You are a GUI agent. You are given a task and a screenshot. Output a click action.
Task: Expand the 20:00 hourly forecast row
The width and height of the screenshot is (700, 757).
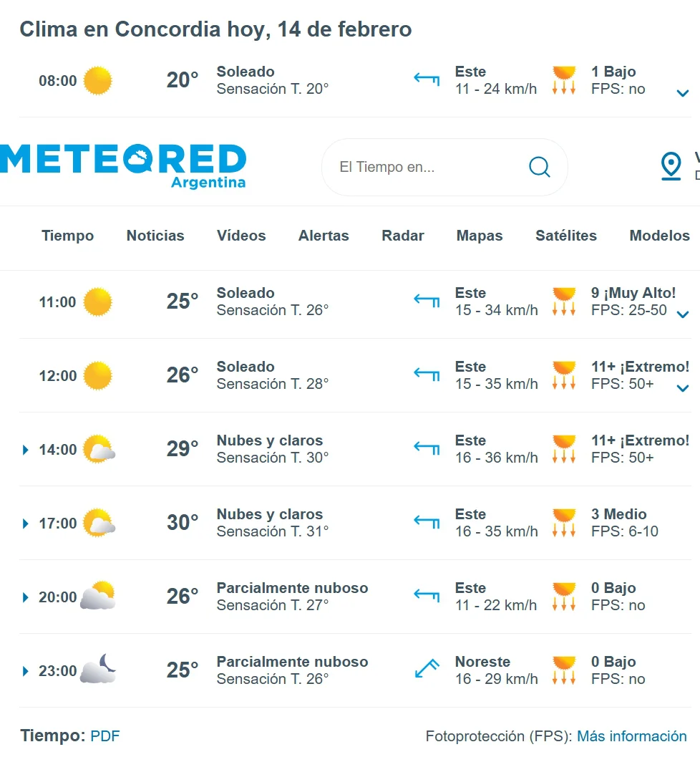(26, 597)
